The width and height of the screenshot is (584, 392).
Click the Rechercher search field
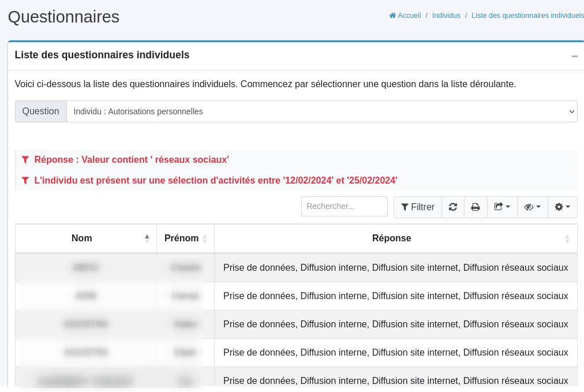(344, 206)
